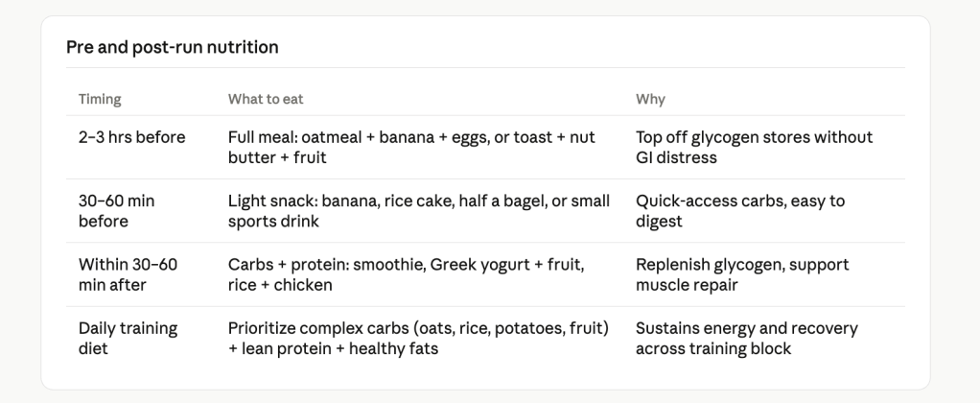
Task: Click the "Replenish glycogen" reason cell
Action: (x=742, y=274)
